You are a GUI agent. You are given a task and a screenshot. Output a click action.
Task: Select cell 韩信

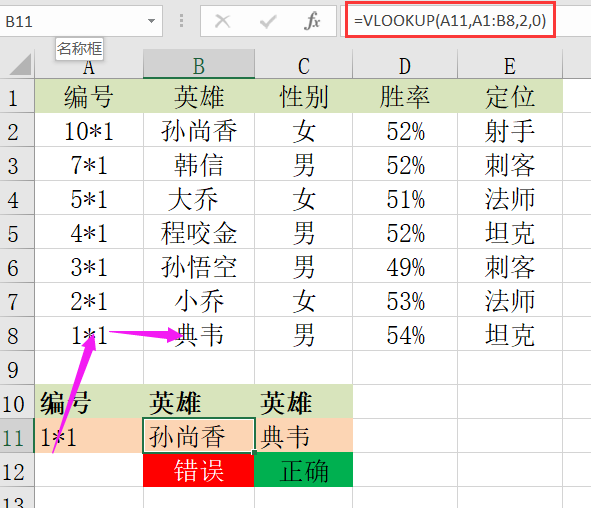[199, 165]
